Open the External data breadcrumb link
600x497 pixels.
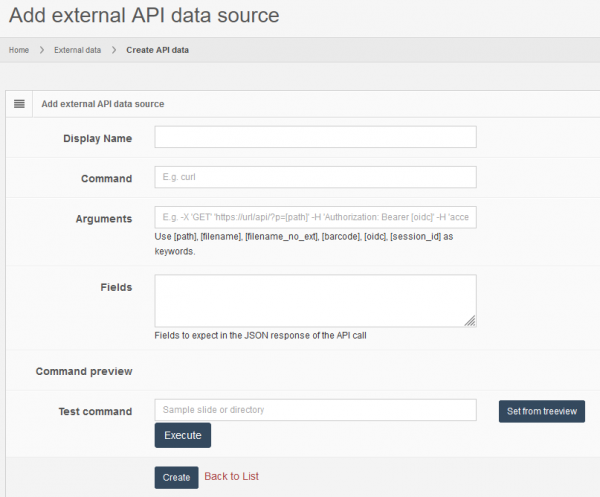77,50
